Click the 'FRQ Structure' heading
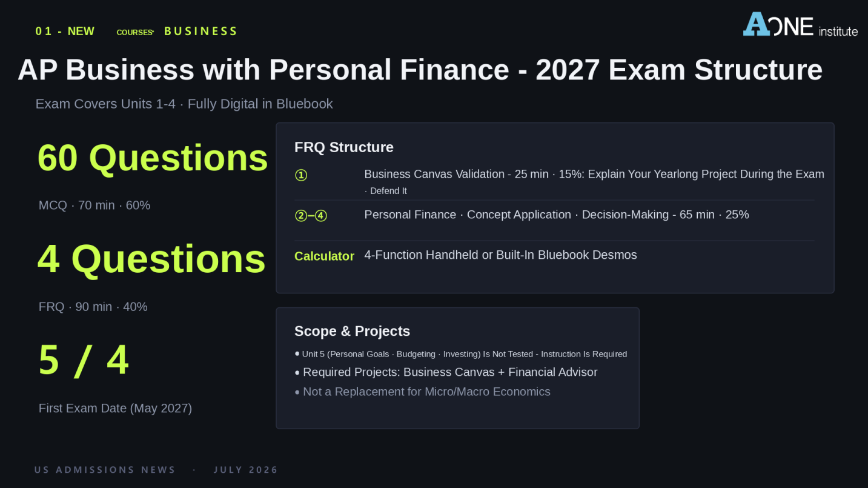868x488 pixels. point(344,147)
